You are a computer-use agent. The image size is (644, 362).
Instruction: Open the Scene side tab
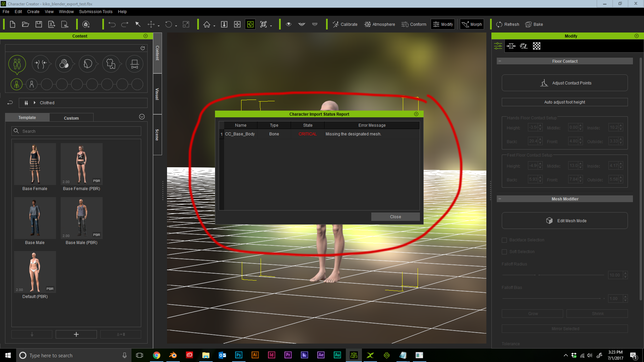coord(157,135)
